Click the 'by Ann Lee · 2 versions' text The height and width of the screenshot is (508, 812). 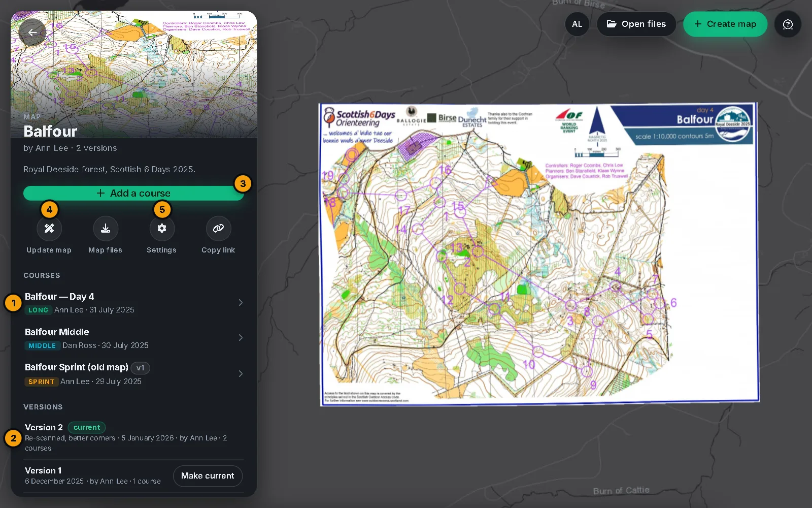(x=70, y=148)
